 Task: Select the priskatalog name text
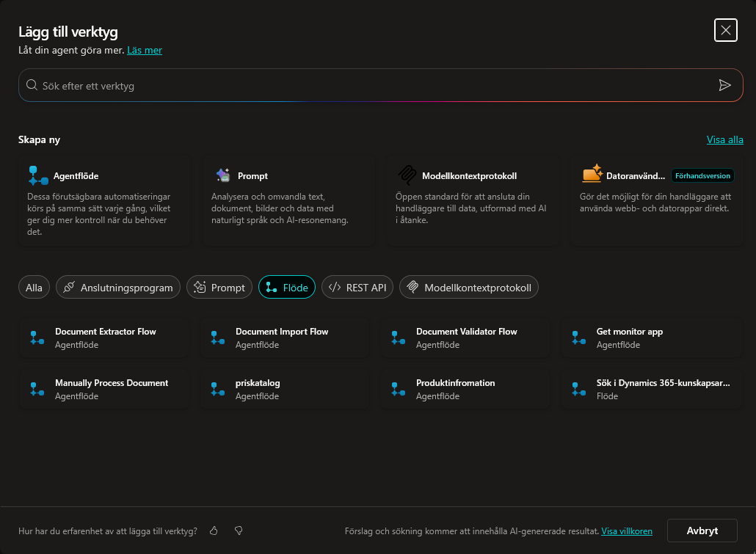click(258, 383)
